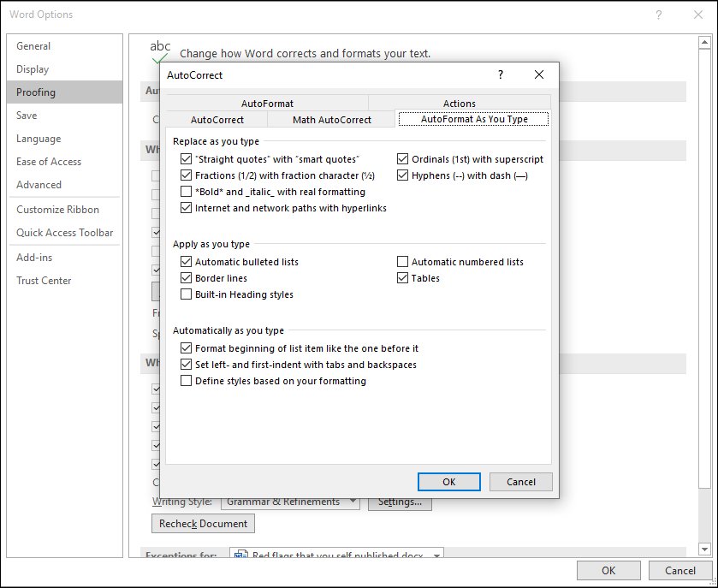Click OK in the AutoCorrect dialog
This screenshot has height=588, width=718.
(x=448, y=481)
